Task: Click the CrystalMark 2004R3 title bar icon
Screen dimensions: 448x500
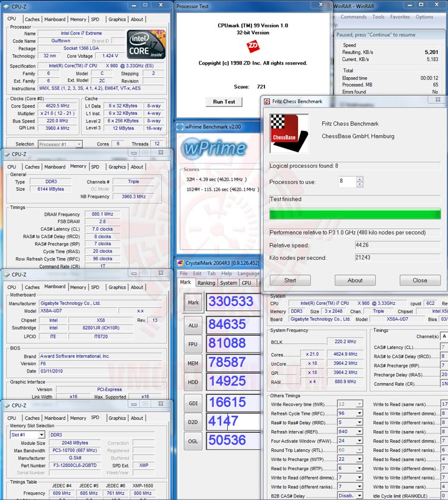Action: [180, 263]
